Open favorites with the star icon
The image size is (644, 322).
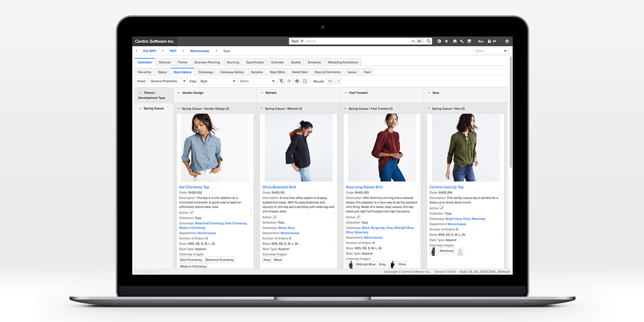tap(446, 41)
